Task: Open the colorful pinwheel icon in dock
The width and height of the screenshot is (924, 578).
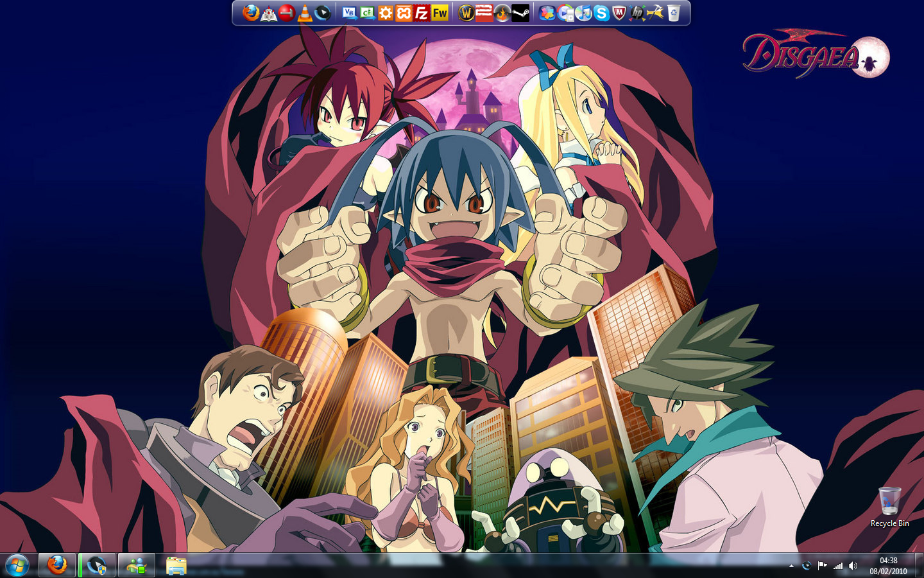Action: click(547, 12)
